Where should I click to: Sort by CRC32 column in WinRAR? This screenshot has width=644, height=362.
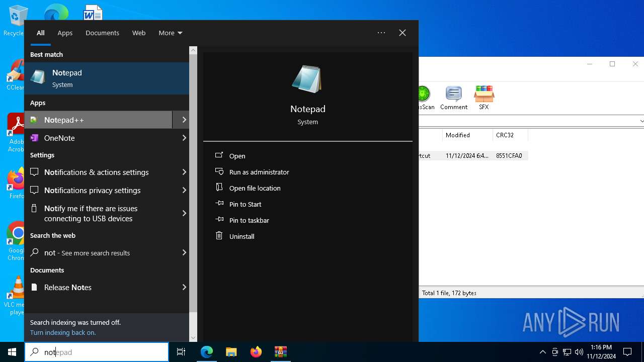tap(510, 135)
